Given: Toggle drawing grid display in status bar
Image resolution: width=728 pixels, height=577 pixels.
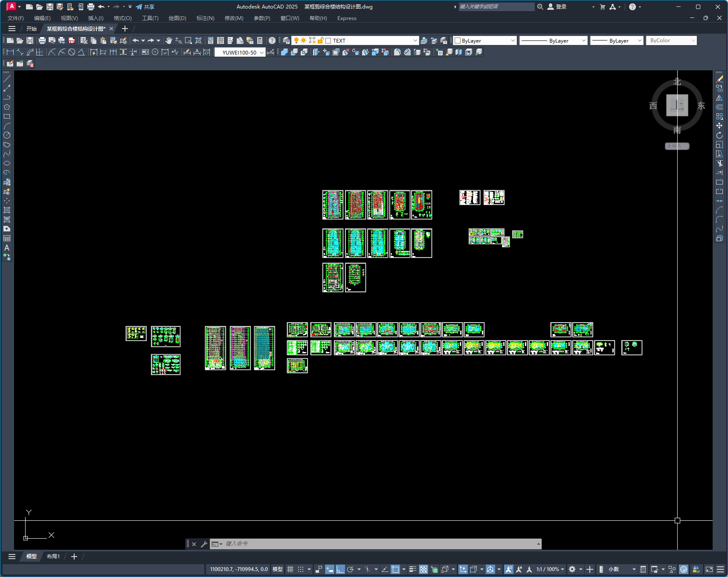Looking at the screenshot, I should click(290, 569).
